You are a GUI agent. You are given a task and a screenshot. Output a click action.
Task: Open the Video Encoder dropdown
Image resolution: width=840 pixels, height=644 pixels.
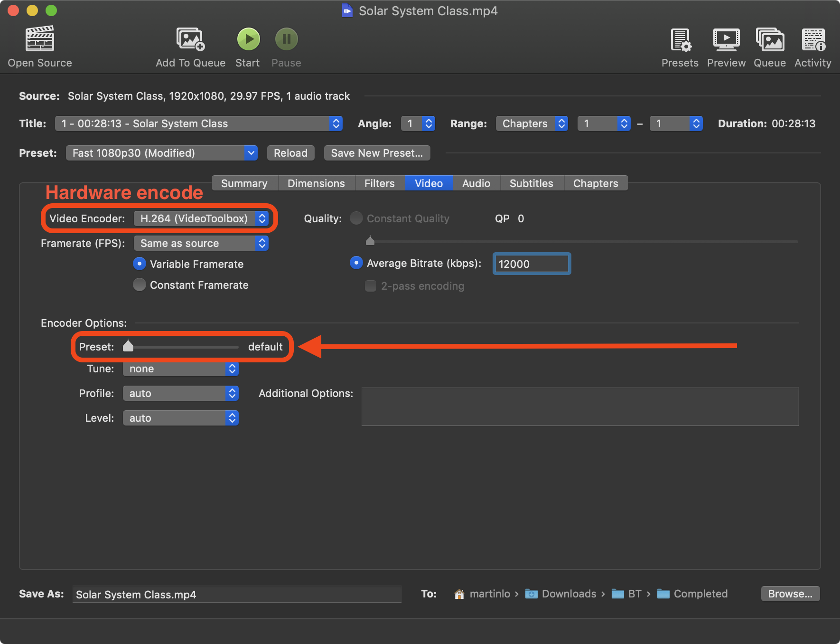[x=201, y=218]
